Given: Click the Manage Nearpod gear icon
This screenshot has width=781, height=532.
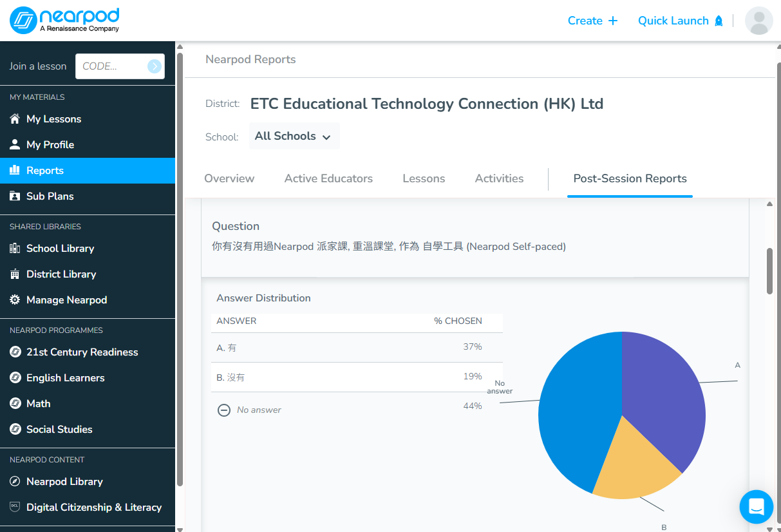Looking at the screenshot, I should tap(15, 300).
